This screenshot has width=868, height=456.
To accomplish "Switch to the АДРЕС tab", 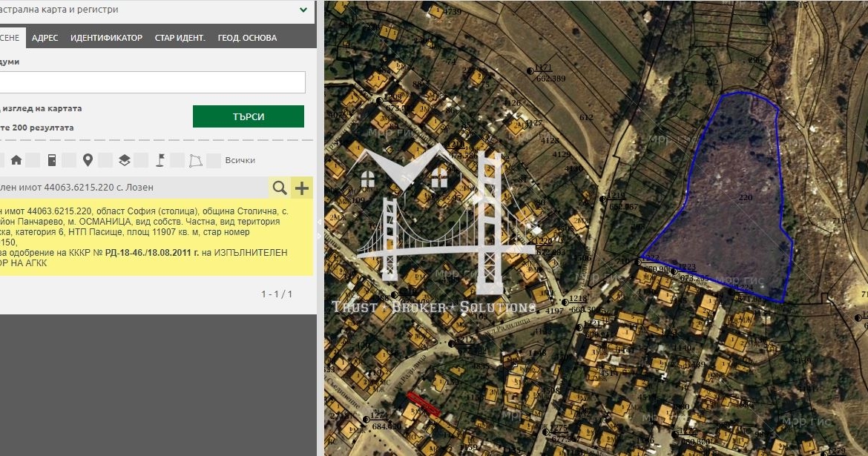I will (45, 38).
